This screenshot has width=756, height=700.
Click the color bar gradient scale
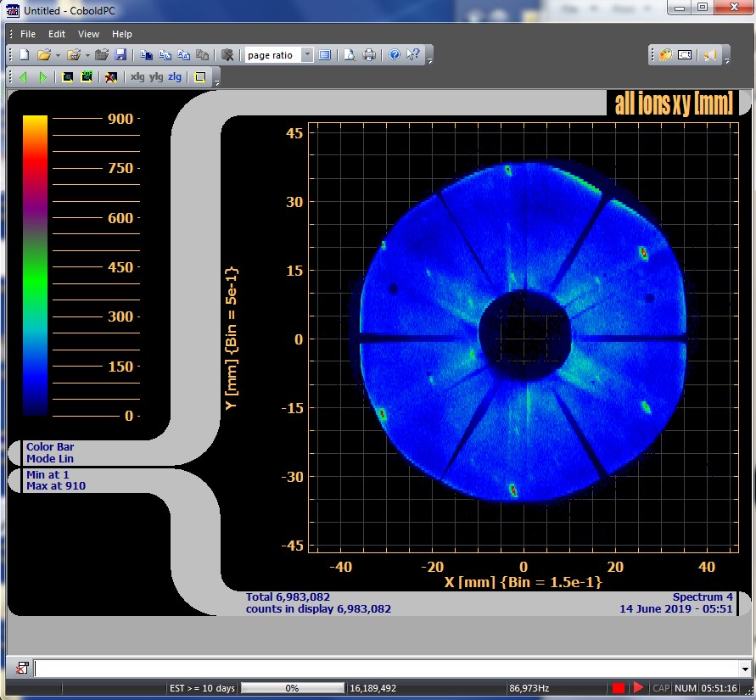[35, 266]
